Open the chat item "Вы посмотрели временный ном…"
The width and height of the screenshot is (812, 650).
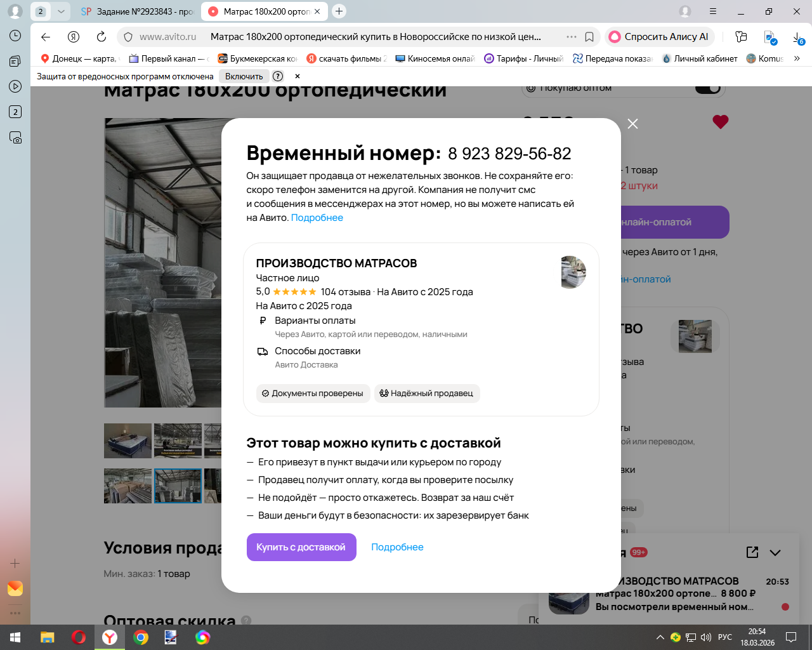click(x=675, y=607)
